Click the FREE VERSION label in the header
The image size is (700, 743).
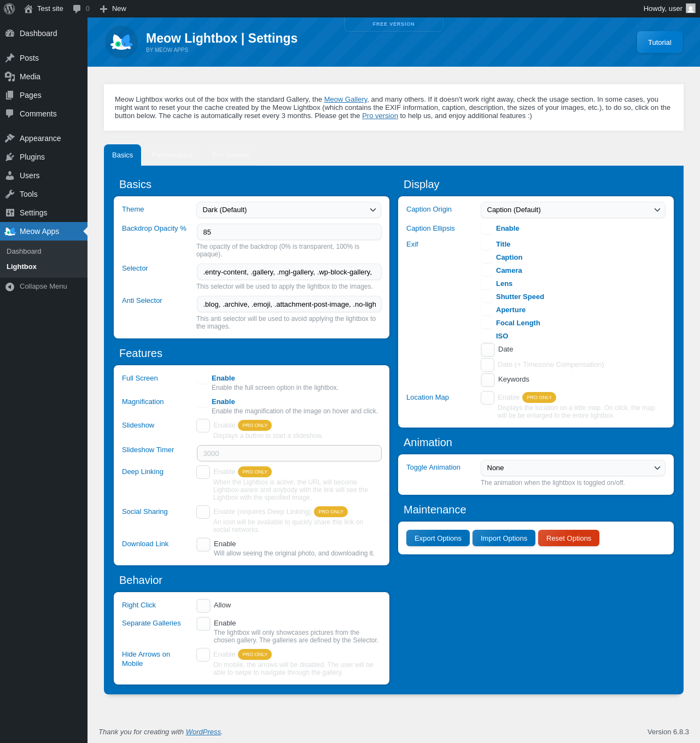[394, 24]
